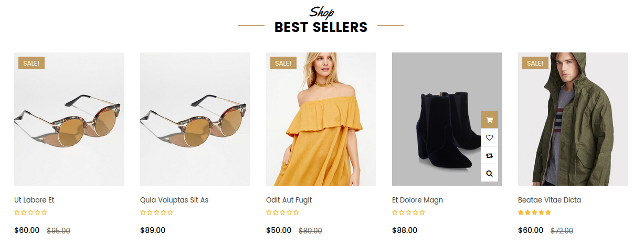Open the Odit Aut Fugit product link
The height and width of the screenshot is (245, 644).
pyautogui.click(x=289, y=200)
